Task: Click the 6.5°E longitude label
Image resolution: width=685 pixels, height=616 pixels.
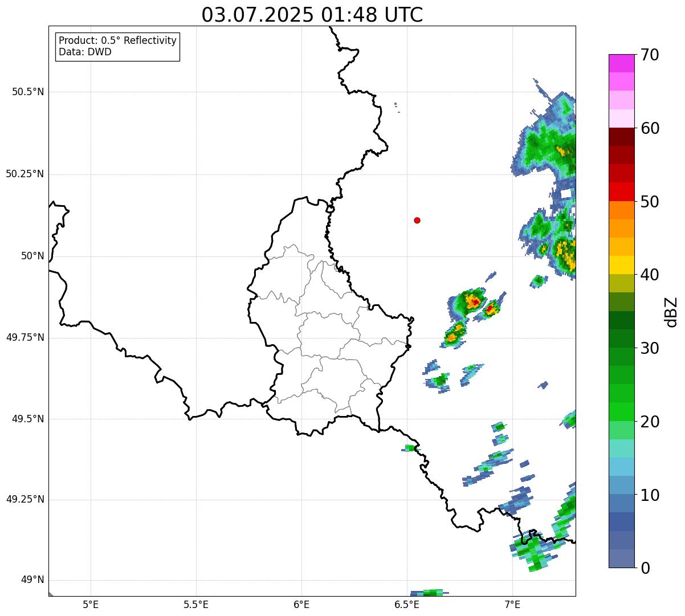Action: pos(407,604)
